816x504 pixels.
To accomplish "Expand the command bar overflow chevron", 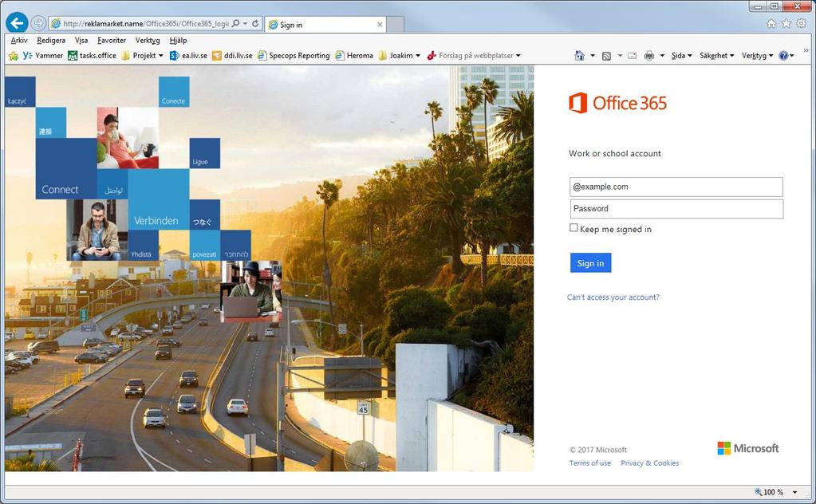I will pos(806,50).
